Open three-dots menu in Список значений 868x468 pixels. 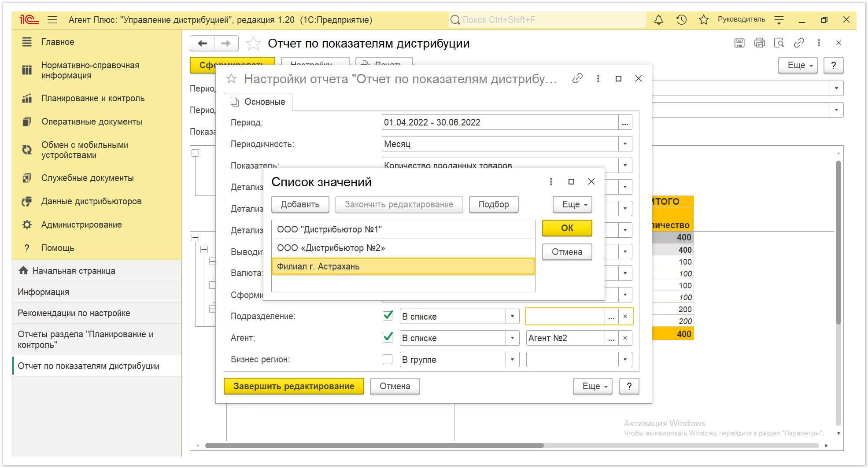click(x=551, y=181)
